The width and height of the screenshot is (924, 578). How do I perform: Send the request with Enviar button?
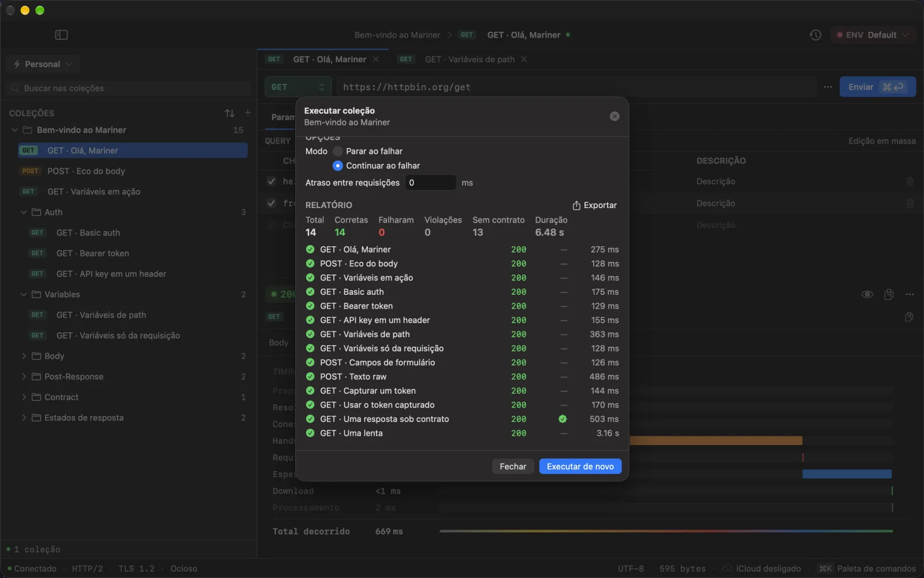tap(877, 87)
